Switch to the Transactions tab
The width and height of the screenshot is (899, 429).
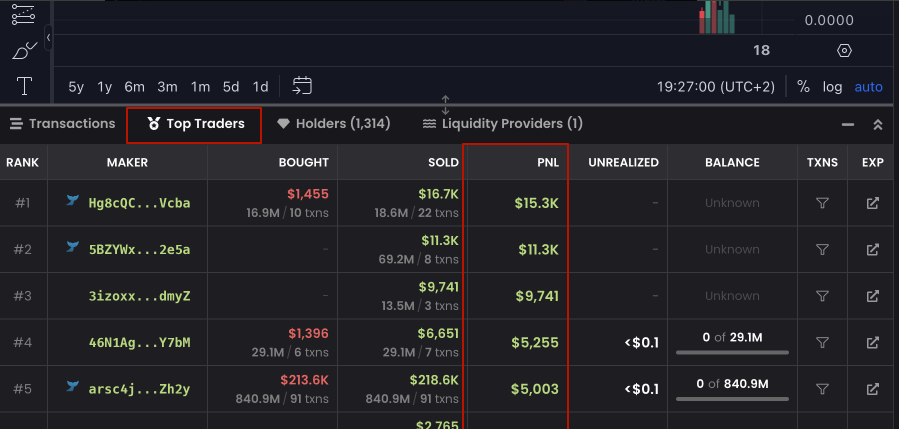click(x=62, y=124)
